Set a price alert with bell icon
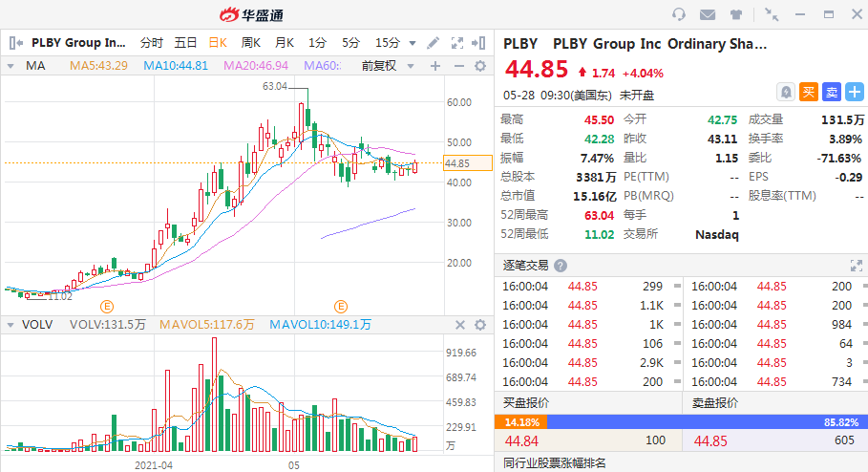Viewport: 868px width, 472px height. [785, 92]
